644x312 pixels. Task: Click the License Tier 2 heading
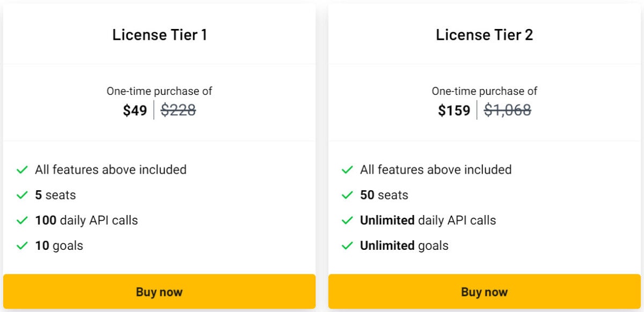(484, 34)
